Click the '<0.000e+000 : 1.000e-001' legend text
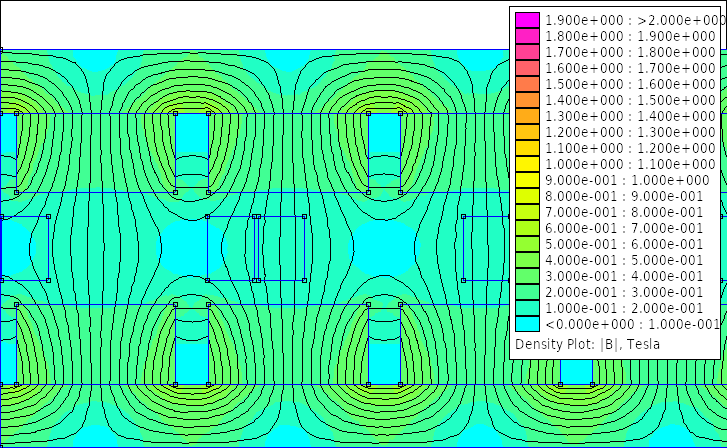 coord(632,324)
